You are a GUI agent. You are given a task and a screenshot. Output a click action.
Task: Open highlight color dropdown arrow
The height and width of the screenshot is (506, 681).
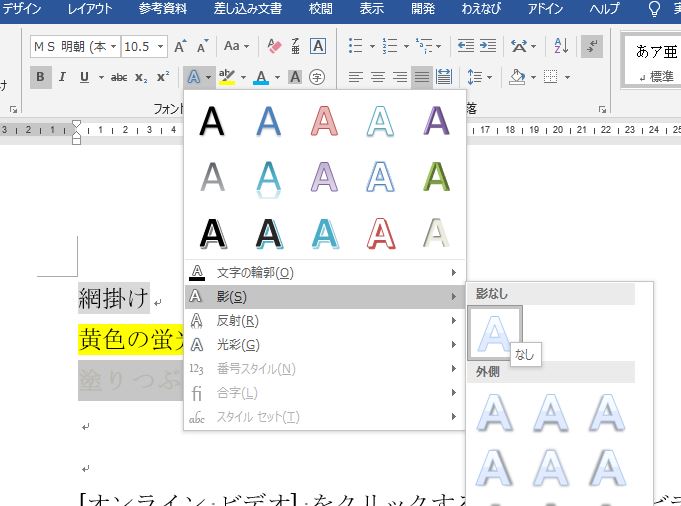pos(243,78)
